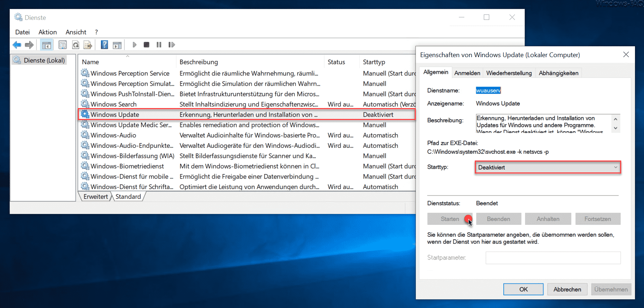The height and width of the screenshot is (308, 644).
Task: Close the Windows Update properties dialog
Action: (626, 55)
